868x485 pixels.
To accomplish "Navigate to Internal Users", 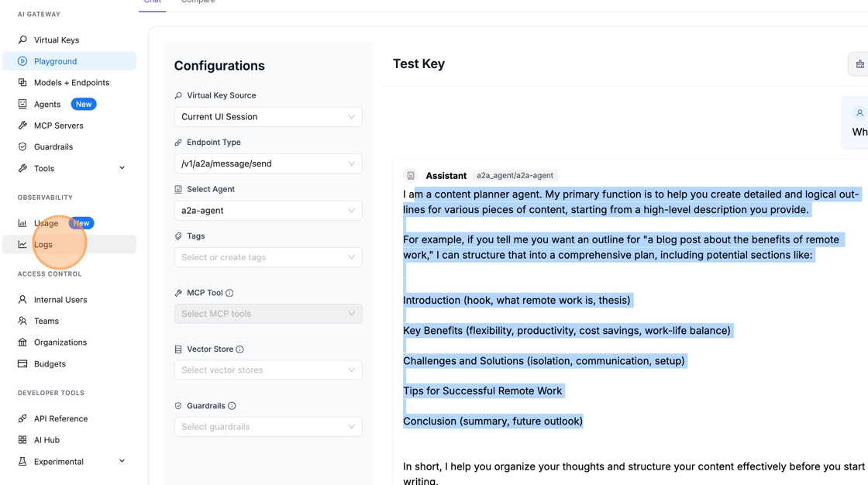I will (60, 300).
